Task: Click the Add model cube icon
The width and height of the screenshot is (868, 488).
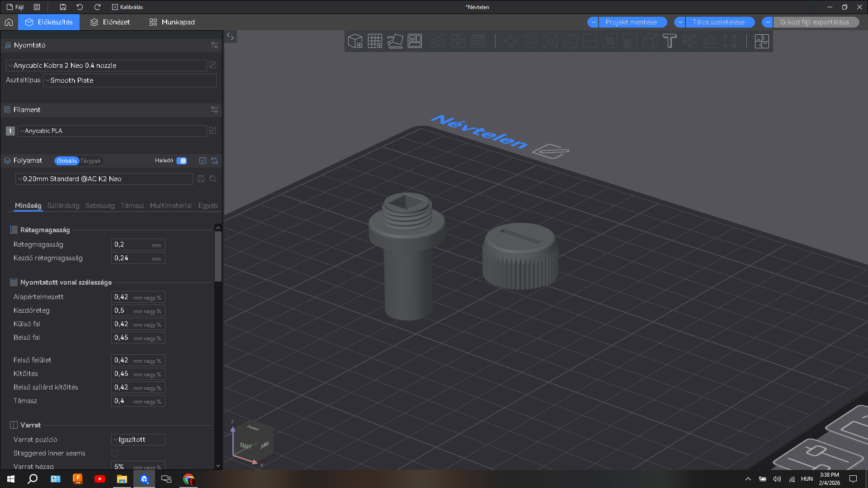Action: coord(355,41)
